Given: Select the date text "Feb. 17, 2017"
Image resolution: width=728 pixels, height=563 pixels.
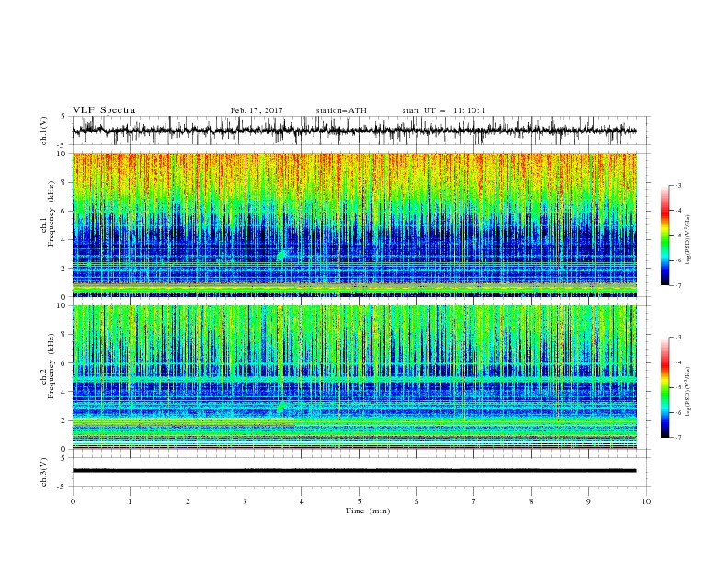Looking at the screenshot, I should pos(256,110).
